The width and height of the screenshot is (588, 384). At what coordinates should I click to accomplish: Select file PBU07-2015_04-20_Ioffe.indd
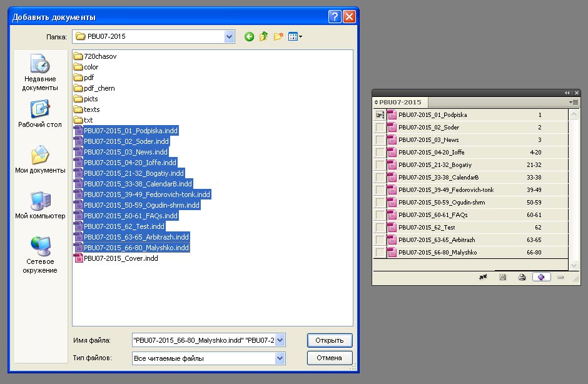125,163
